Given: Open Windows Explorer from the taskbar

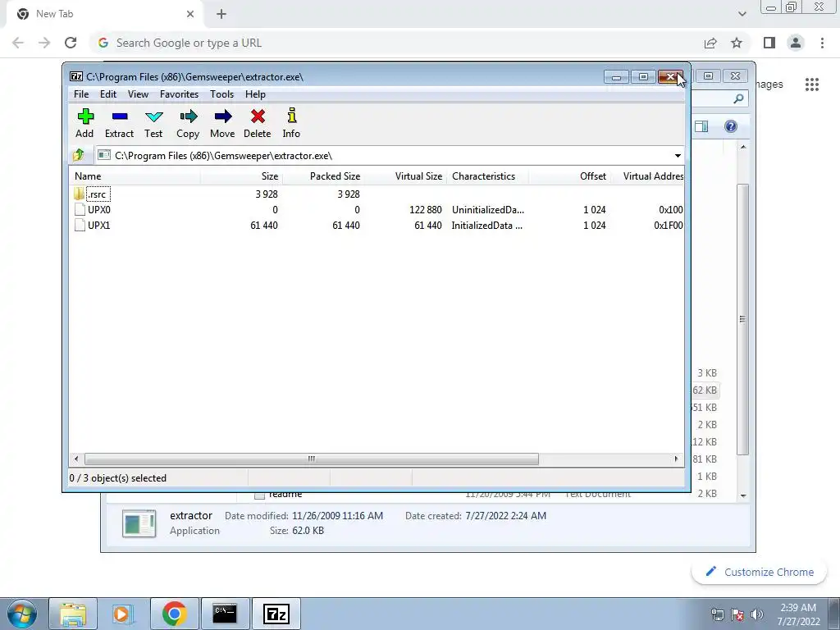Looking at the screenshot, I should pos(73,614).
